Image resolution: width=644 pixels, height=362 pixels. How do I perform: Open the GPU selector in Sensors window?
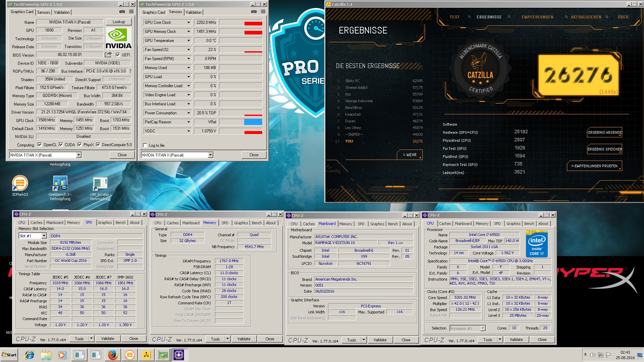click(x=177, y=155)
